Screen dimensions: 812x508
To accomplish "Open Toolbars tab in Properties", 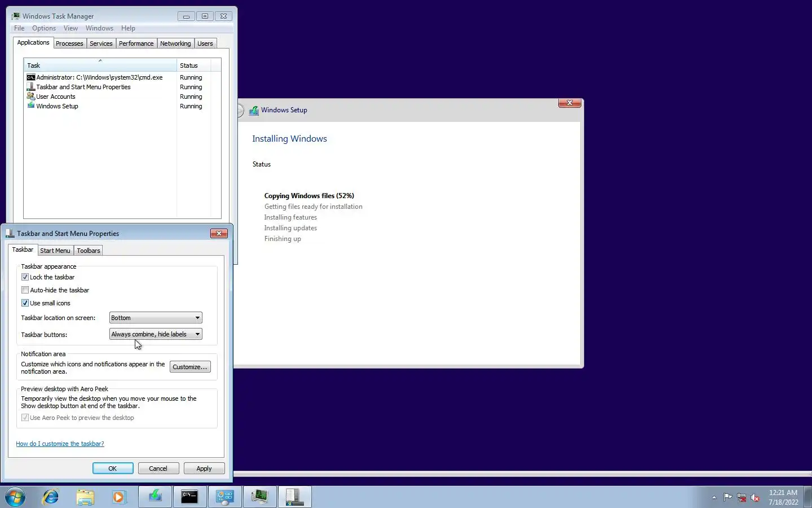I will tap(89, 251).
